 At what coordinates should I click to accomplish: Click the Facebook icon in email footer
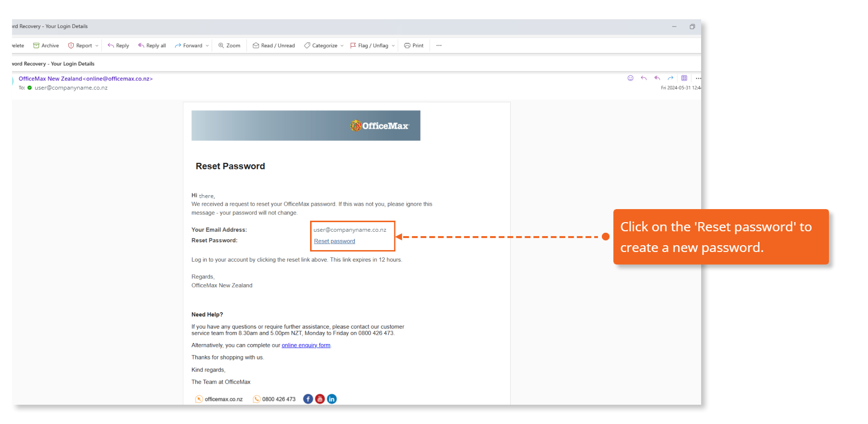point(308,399)
